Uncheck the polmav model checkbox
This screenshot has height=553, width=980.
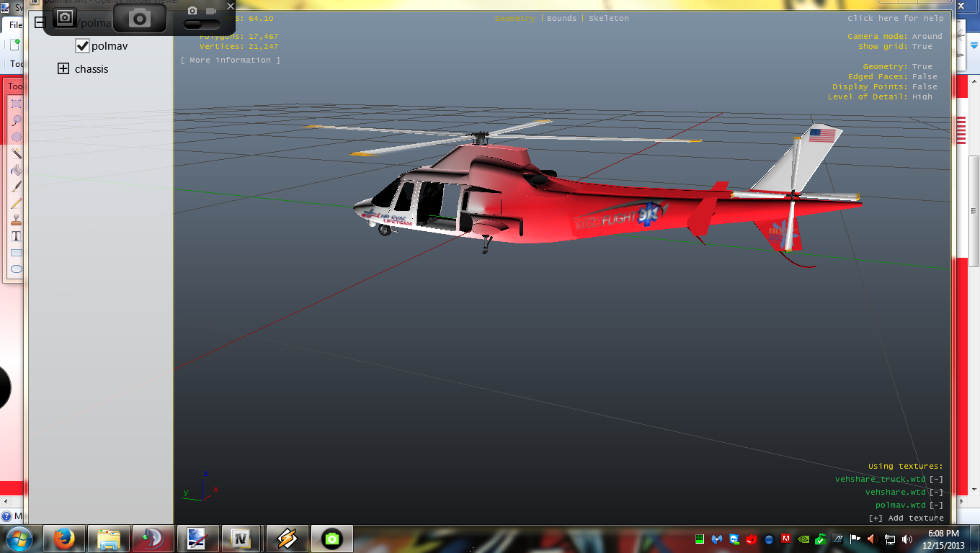tap(82, 46)
